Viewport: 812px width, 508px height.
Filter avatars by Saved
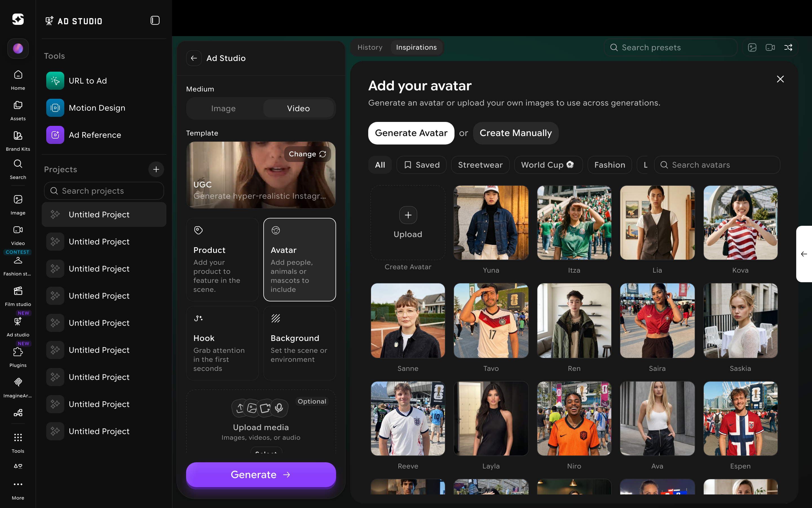[422, 165]
